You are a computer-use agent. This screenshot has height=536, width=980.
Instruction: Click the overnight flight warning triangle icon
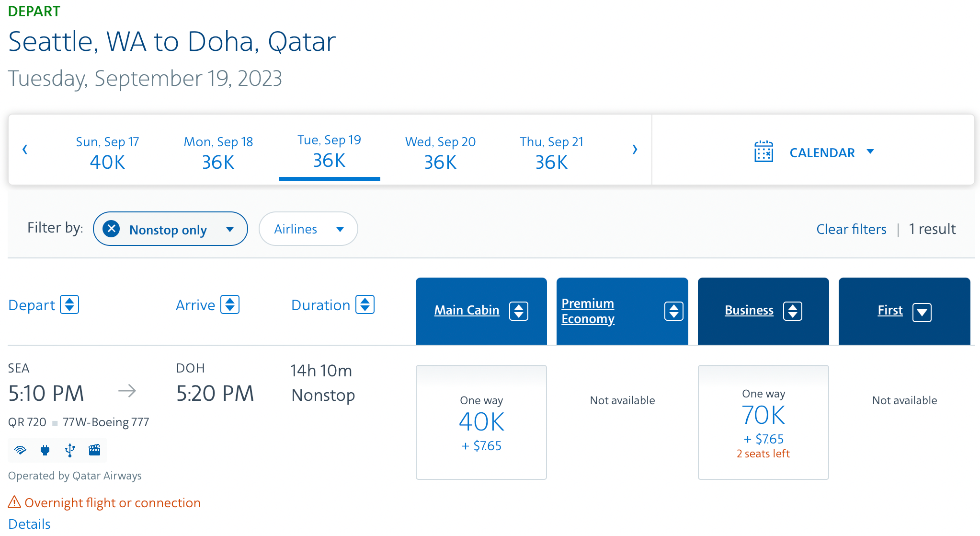14,502
